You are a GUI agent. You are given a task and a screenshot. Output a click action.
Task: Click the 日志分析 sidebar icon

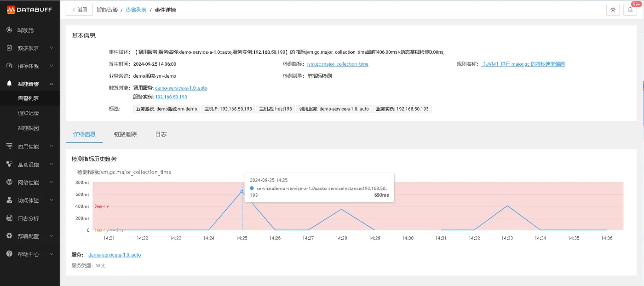coord(9,218)
